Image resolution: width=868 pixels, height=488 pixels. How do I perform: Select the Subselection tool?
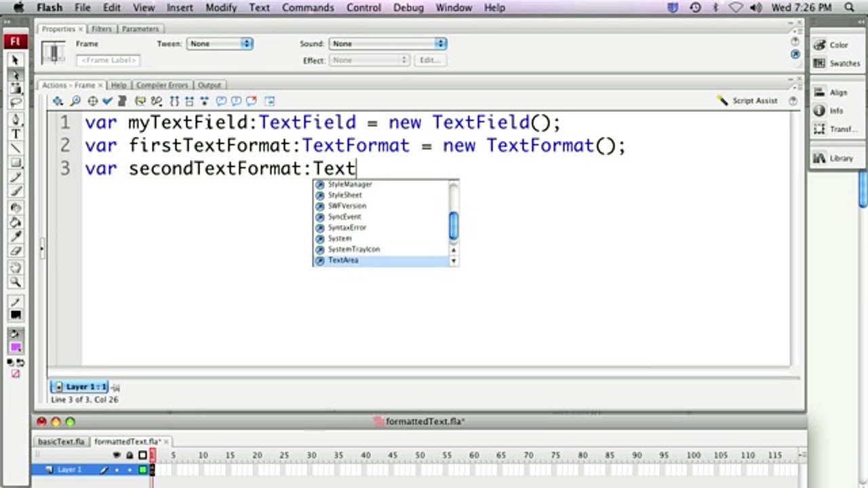point(15,75)
